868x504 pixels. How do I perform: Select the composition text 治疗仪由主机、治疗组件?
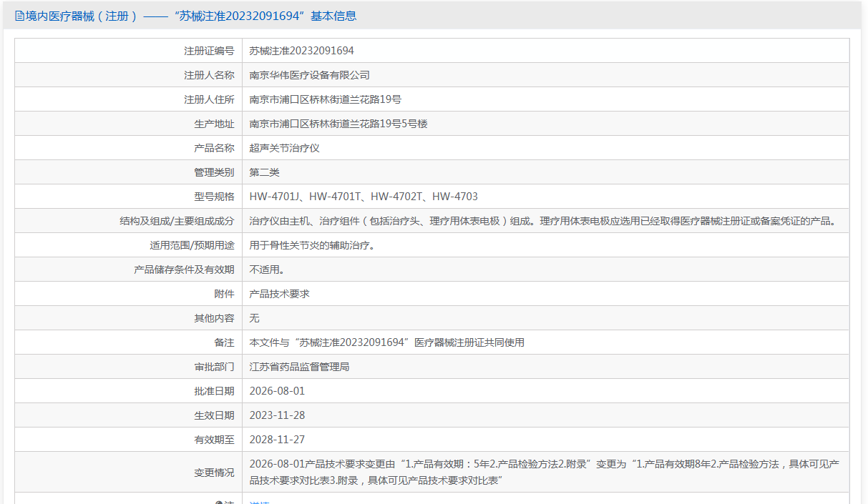pyautogui.click(x=542, y=221)
